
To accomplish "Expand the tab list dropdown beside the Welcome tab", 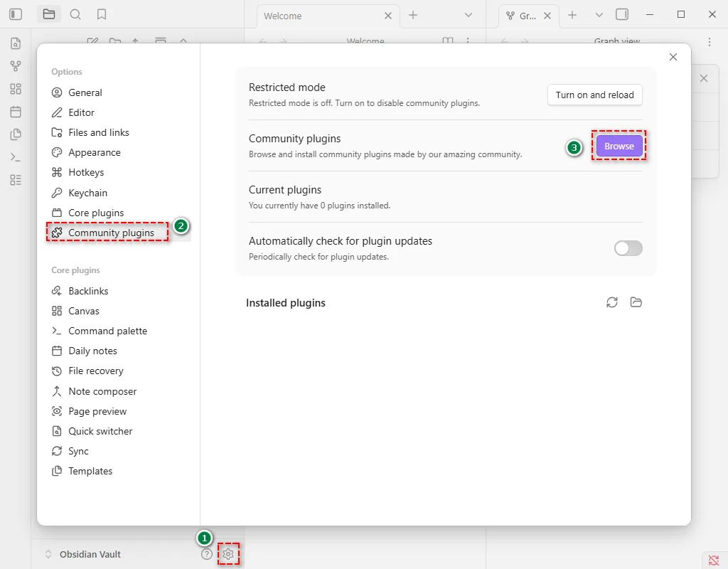I will [468, 15].
